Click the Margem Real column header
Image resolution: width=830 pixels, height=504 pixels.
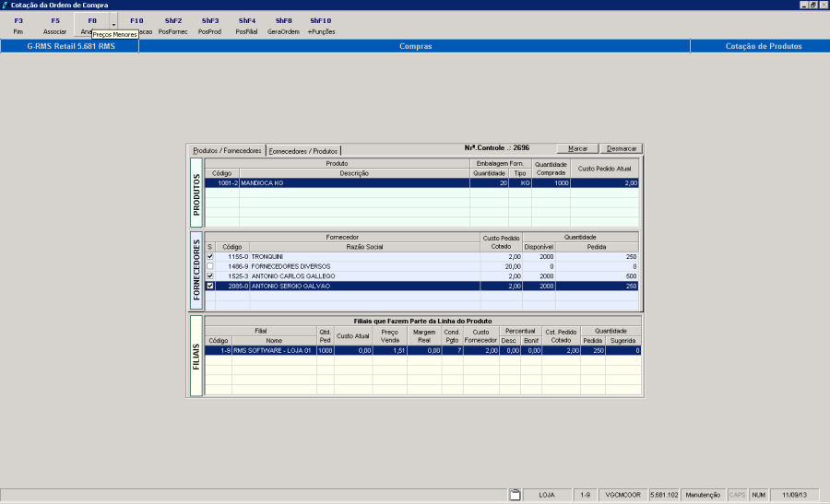424,335
